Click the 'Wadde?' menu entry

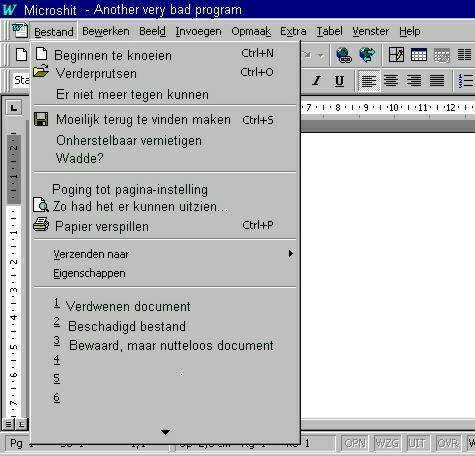pos(164,158)
